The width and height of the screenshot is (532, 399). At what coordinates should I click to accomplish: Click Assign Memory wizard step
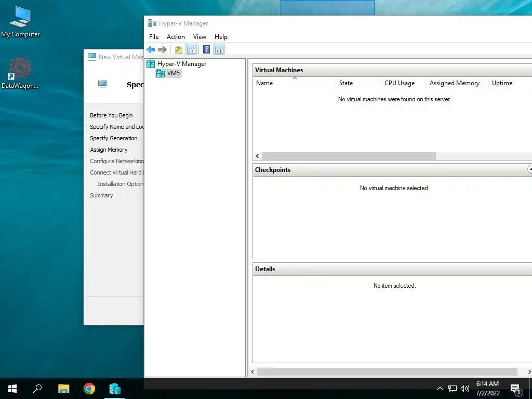coord(109,150)
